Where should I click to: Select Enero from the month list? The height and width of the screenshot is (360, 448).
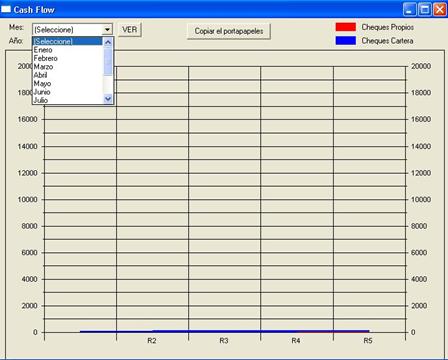tap(68, 50)
